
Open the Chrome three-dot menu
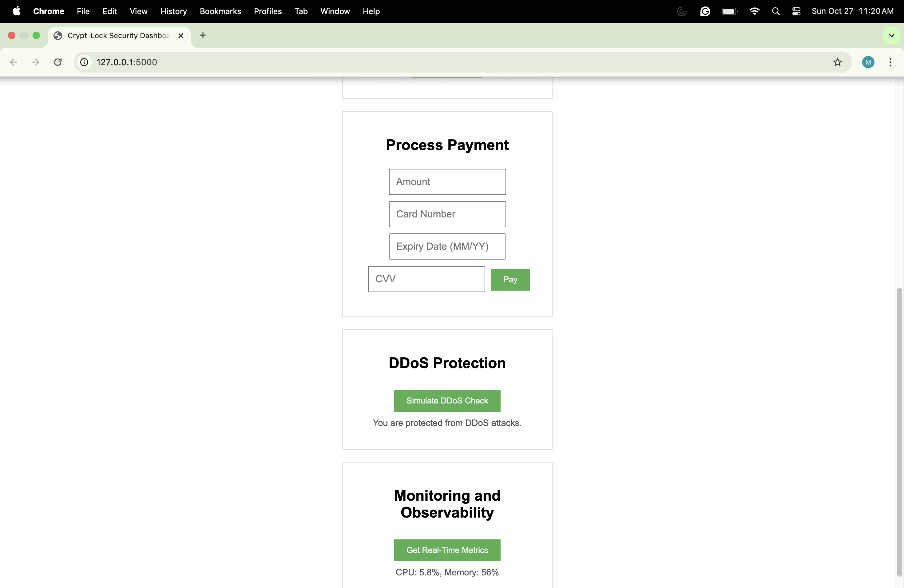coord(890,62)
